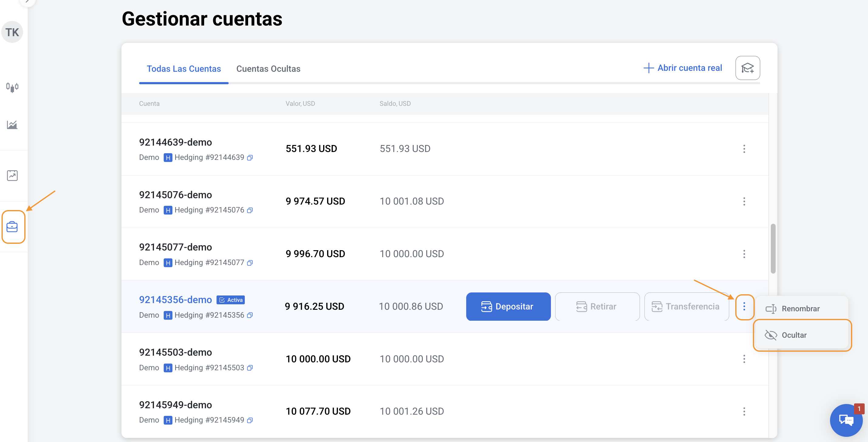Click the TK profile avatar
Viewport: 868px width, 442px height.
[12, 32]
